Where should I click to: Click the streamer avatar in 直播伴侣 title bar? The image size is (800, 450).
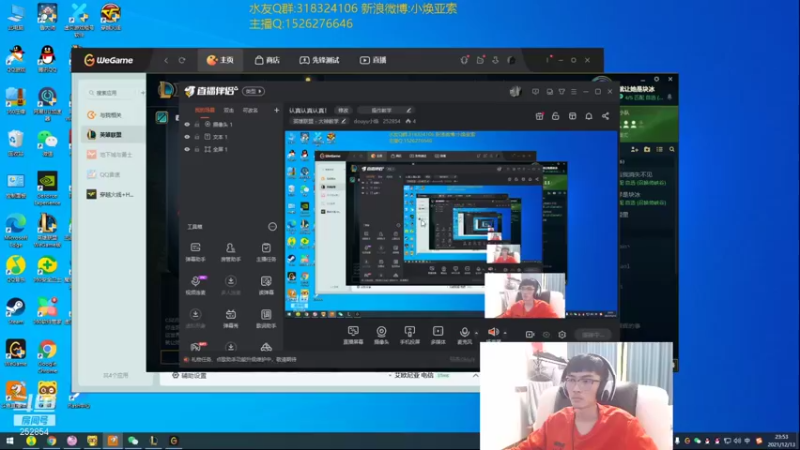(x=515, y=91)
